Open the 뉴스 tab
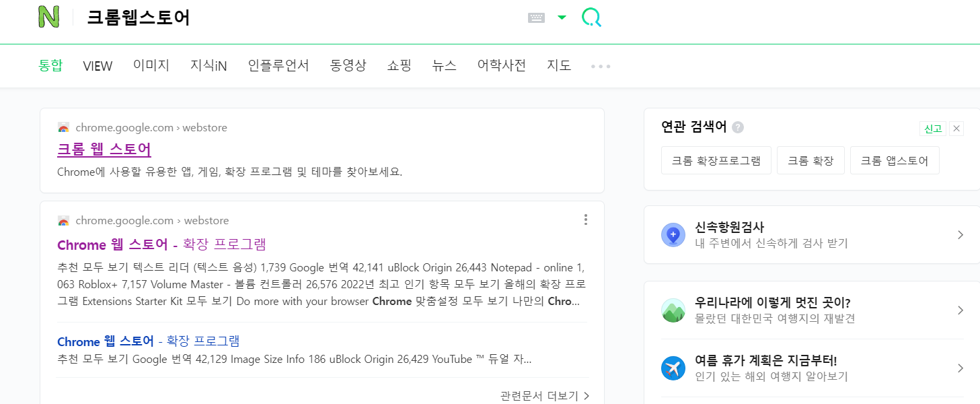 pyautogui.click(x=445, y=65)
